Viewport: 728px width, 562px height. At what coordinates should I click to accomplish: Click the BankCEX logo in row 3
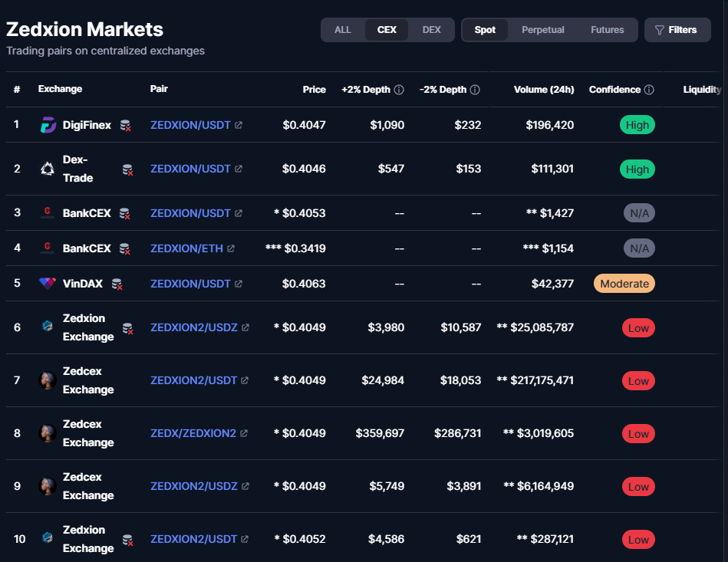48,213
